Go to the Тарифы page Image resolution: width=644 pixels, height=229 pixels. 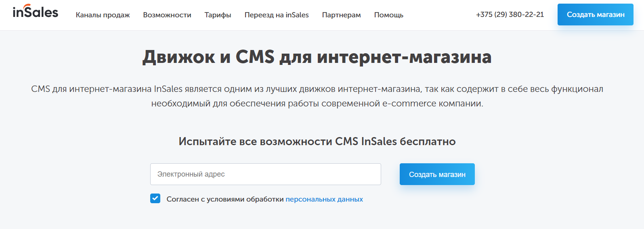pos(218,15)
